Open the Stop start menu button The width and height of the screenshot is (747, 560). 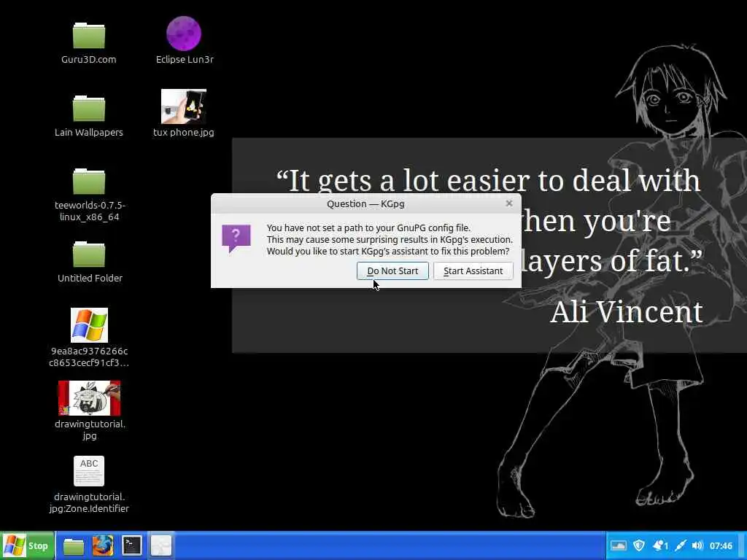[28, 545]
